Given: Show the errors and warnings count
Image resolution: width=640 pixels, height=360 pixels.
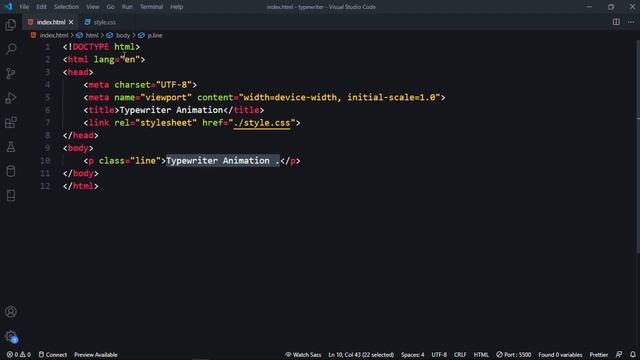Looking at the screenshot, I should tap(19, 355).
